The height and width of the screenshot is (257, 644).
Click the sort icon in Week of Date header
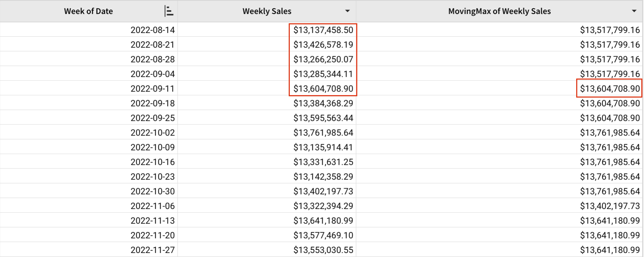pos(169,11)
